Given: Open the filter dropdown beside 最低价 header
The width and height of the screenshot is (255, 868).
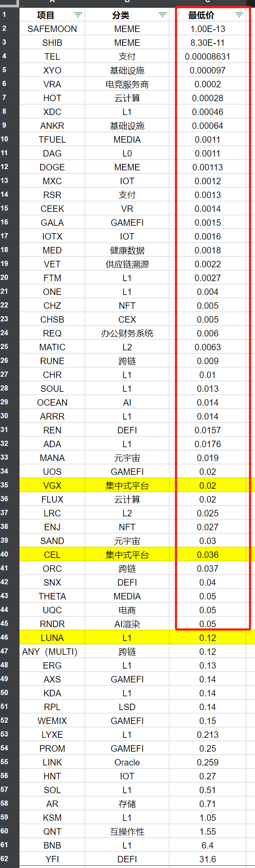Looking at the screenshot, I should click(x=239, y=14).
